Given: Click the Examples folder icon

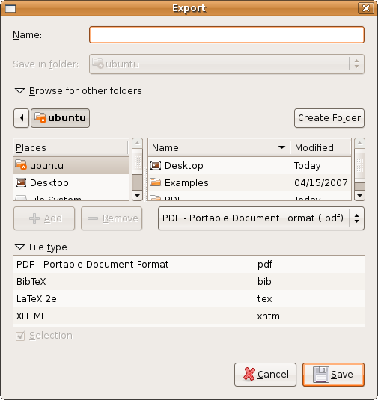Looking at the screenshot, I should (x=155, y=182).
